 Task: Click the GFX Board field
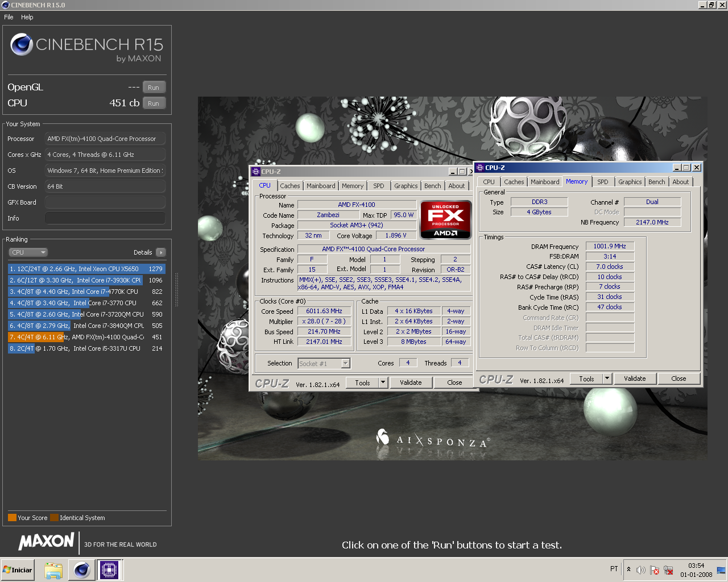coord(105,202)
